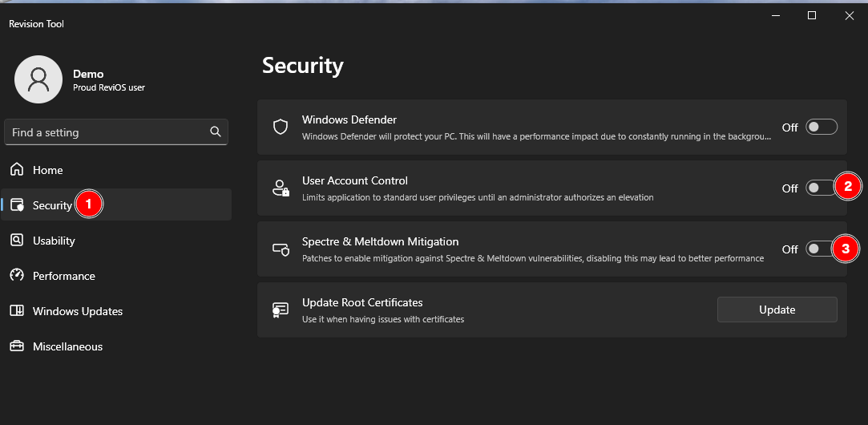Viewport: 868px width, 425px height.
Task: Close the Revision Tool window
Action: 850,15
